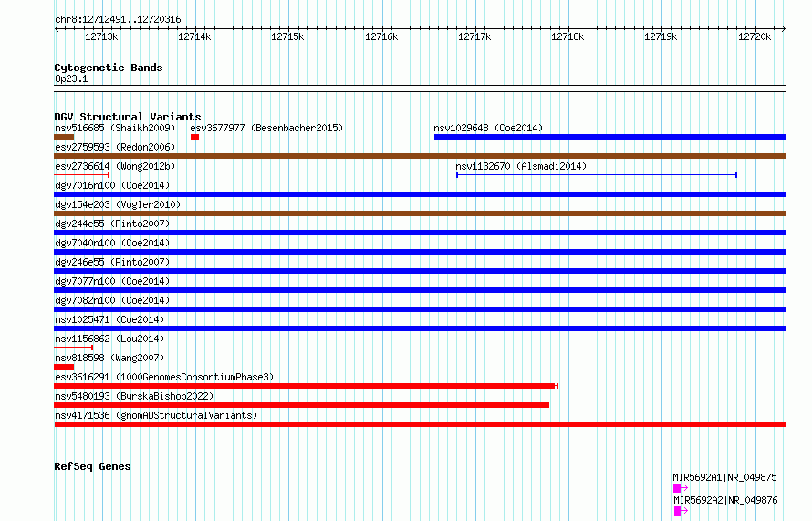
Task: Click the blue dgv246e55 variant bar
Action: tap(420, 271)
